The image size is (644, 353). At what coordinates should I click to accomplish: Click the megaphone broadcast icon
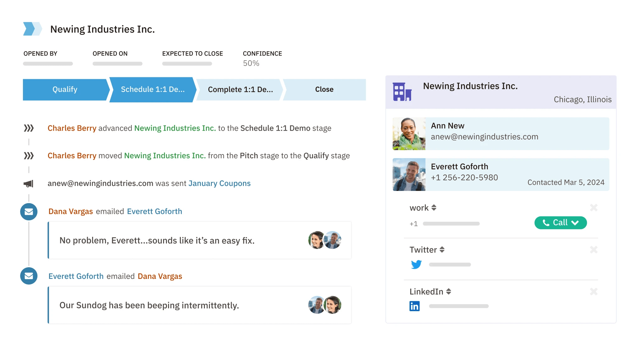click(x=29, y=183)
